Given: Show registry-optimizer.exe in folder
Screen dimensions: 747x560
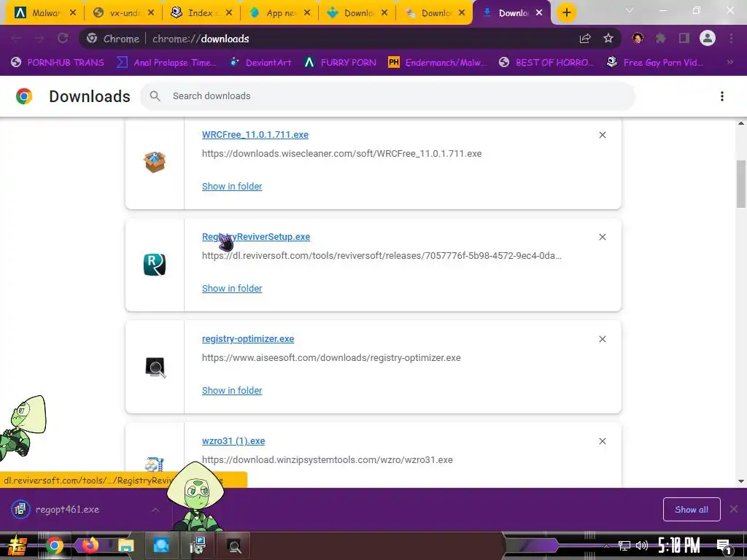Looking at the screenshot, I should 232,391.
